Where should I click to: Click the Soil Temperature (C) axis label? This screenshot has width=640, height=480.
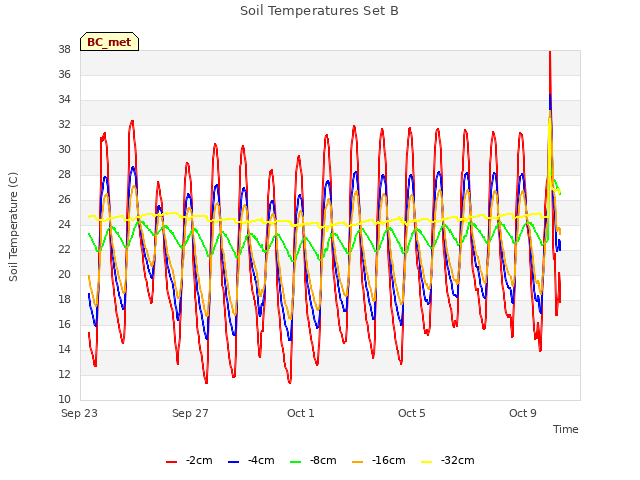click(x=13, y=227)
